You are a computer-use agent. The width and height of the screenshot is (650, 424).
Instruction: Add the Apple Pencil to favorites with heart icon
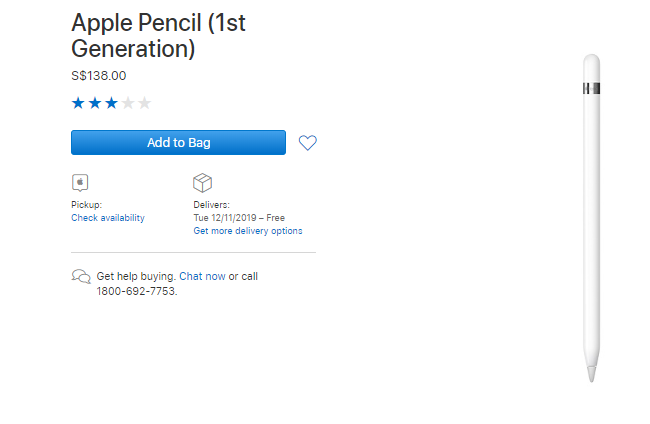[x=307, y=143]
